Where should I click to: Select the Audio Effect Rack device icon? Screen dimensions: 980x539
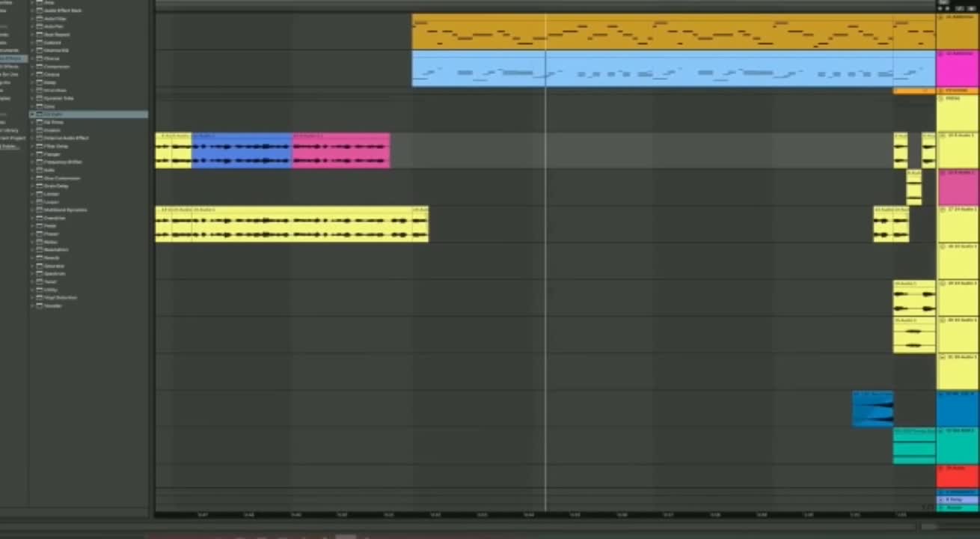click(x=40, y=10)
